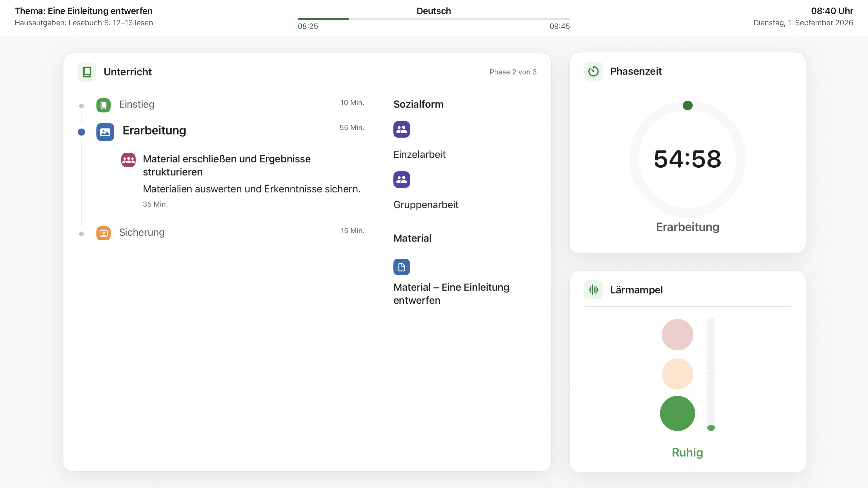Click the orange Sicherung phase icon
This screenshot has height=488, width=868.
pos(104,233)
